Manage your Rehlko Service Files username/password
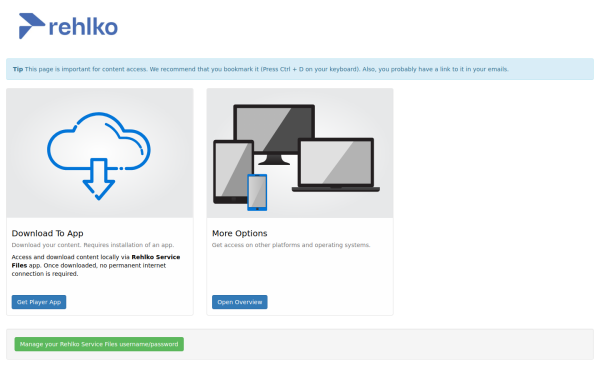Viewport: 600px width, 375px height. tap(99, 344)
